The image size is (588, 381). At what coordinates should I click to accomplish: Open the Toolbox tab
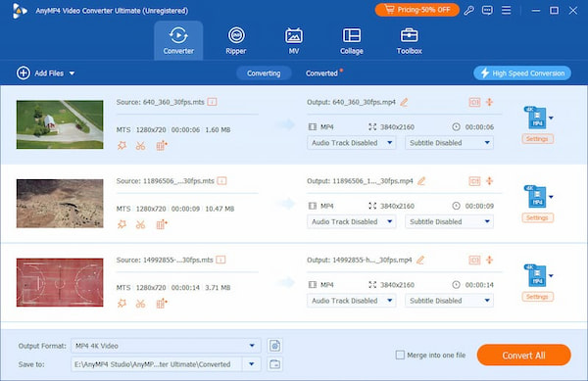pos(409,40)
